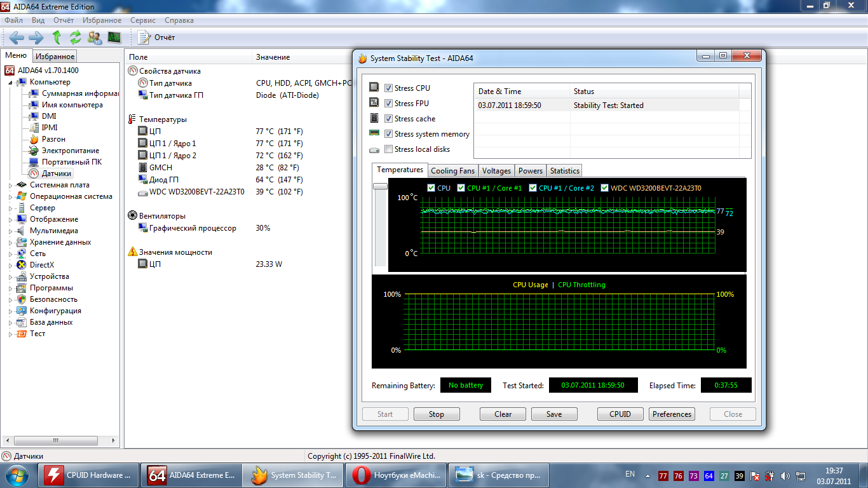This screenshot has width=868, height=488.
Task: Switch to the Избранное sidebar tab
Action: (x=55, y=57)
